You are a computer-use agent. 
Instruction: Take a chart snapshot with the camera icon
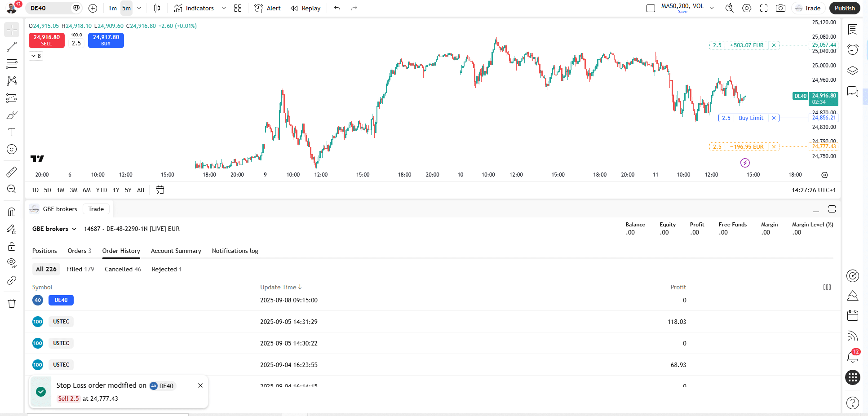(780, 8)
